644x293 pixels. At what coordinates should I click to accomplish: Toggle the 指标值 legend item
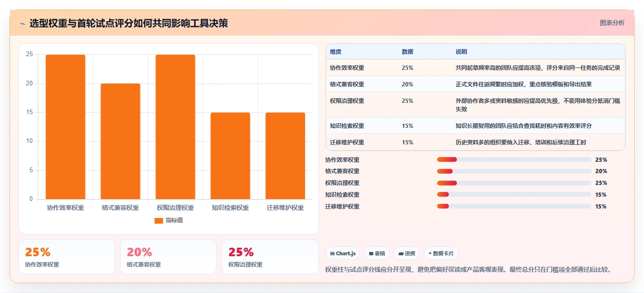tap(169, 220)
